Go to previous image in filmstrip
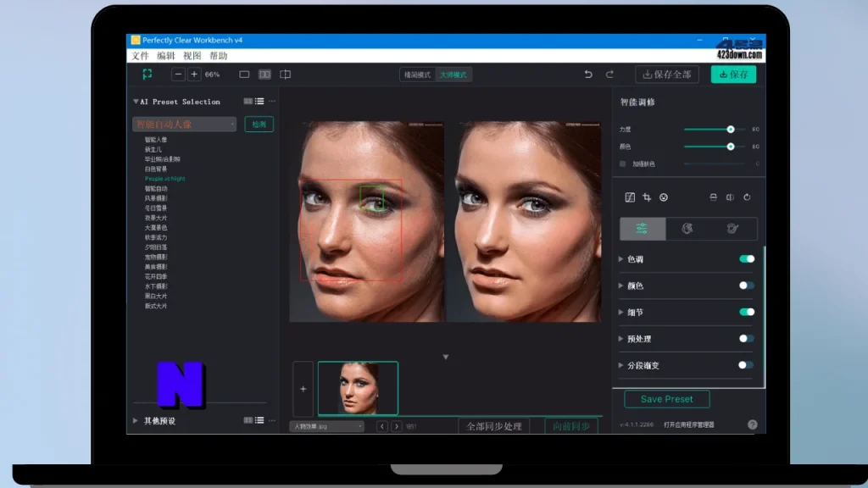 pos(382,427)
